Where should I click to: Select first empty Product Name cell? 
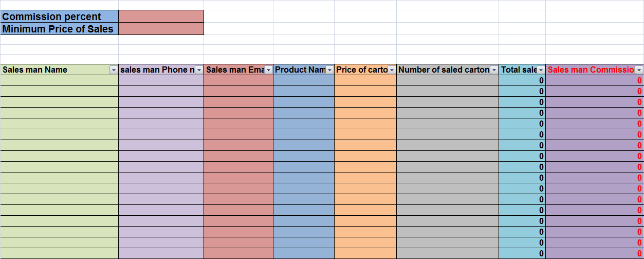click(303, 81)
